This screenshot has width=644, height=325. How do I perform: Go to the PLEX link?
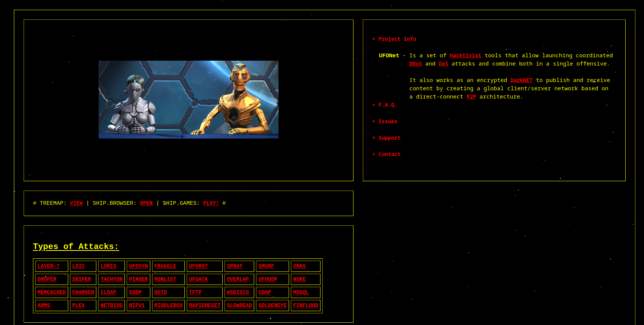(x=78, y=306)
